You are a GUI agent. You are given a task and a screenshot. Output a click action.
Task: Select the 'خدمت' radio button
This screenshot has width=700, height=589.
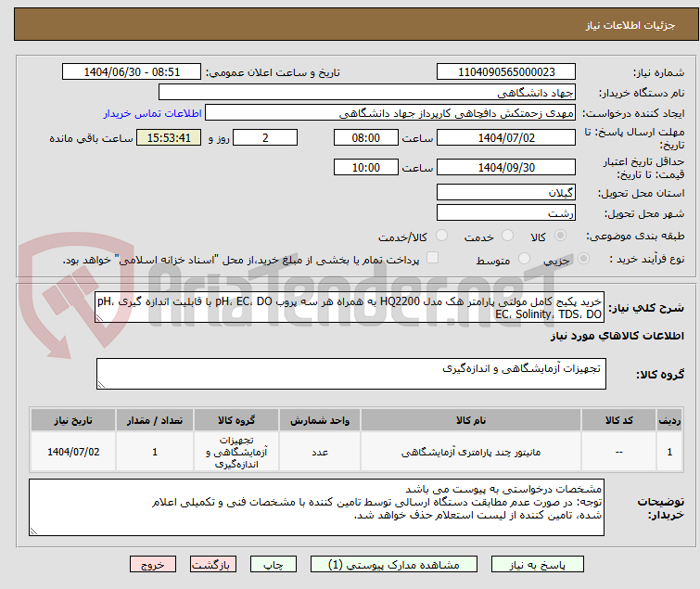click(x=507, y=236)
